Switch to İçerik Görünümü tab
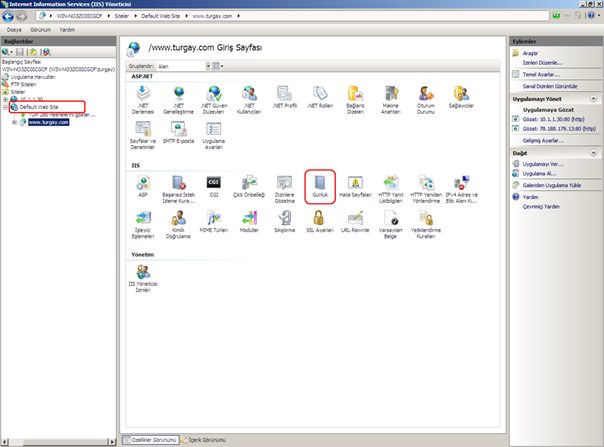This screenshot has height=447, width=604. point(203,440)
